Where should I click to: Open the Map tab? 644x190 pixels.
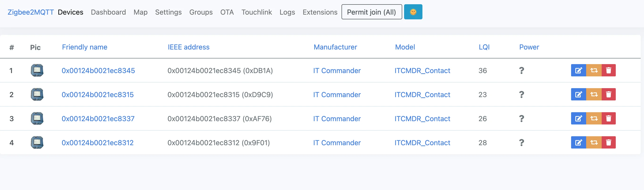click(x=140, y=12)
